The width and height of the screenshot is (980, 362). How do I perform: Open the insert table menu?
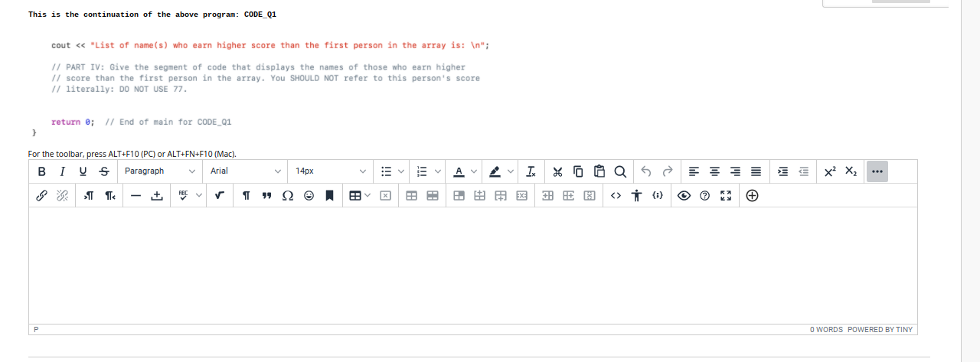359,196
